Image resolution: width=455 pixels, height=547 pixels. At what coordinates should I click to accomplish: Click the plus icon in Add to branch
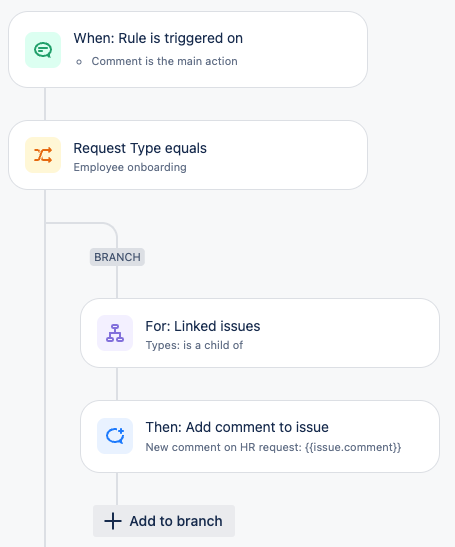pyautogui.click(x=113, y=521)
